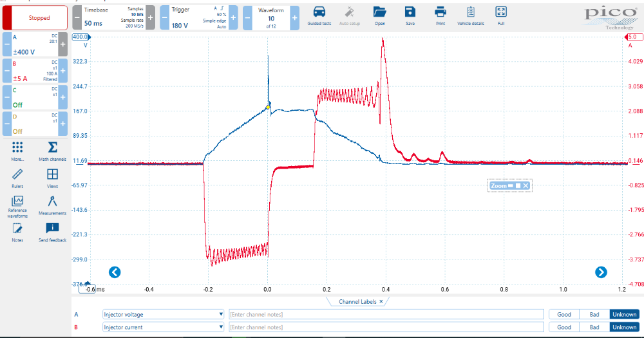Click the Open folder icon
The height and width of the screenshot is (338, 644).
[379, 13]
